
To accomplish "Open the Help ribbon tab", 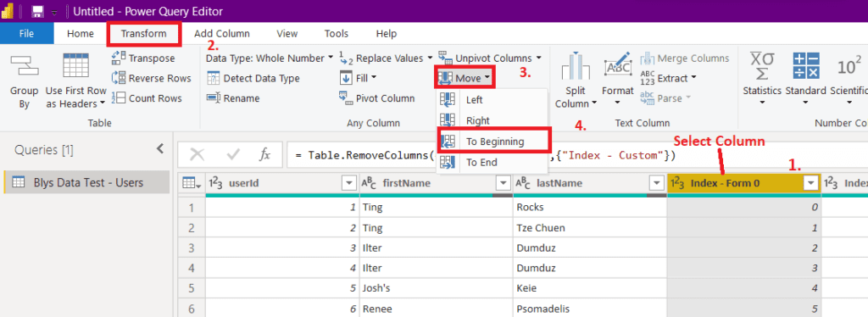I will coord(387,34).
